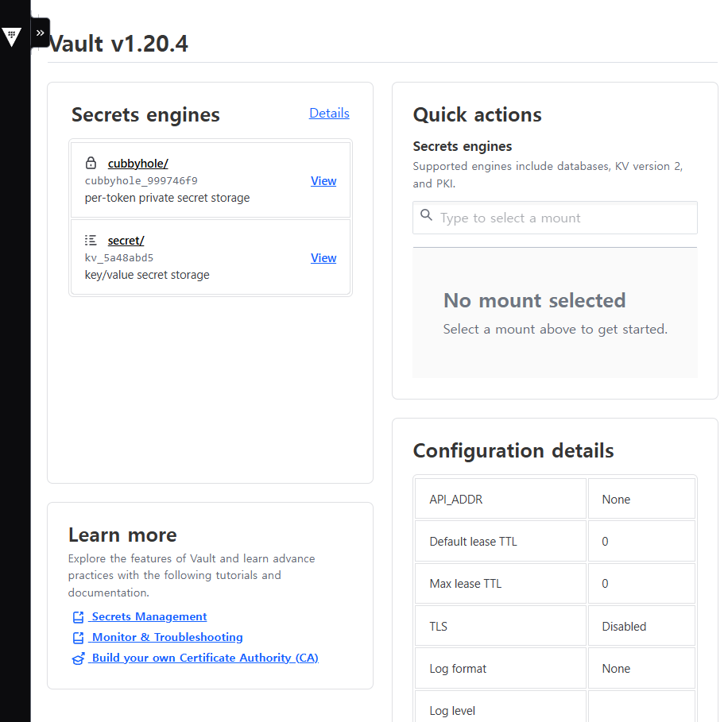
Task: Click the search magnifier icon in Quick actions
Action: click(x=426, y=214)
